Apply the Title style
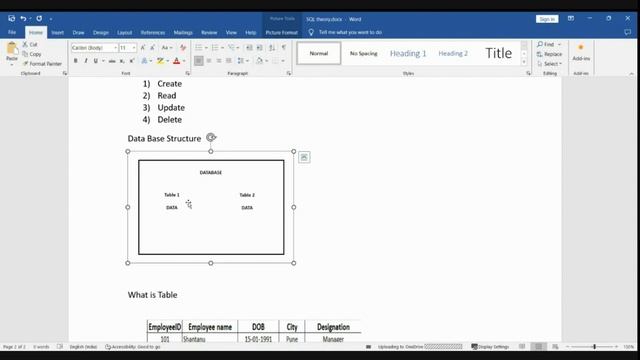This screenshot has height=360, width=640. [x=498, y=53]
